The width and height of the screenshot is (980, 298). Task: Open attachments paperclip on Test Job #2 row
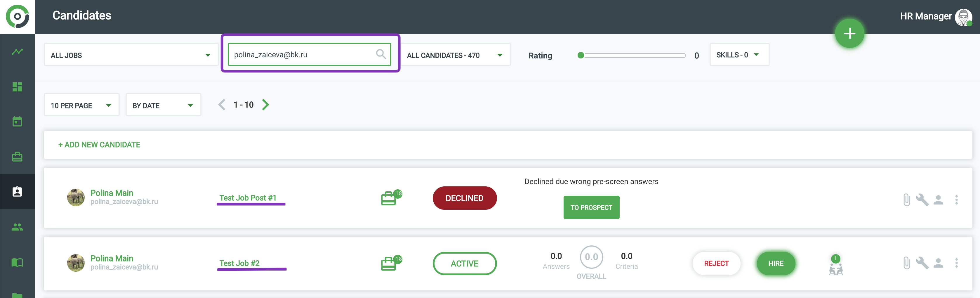pyautogui.click(x=907, y=263)
